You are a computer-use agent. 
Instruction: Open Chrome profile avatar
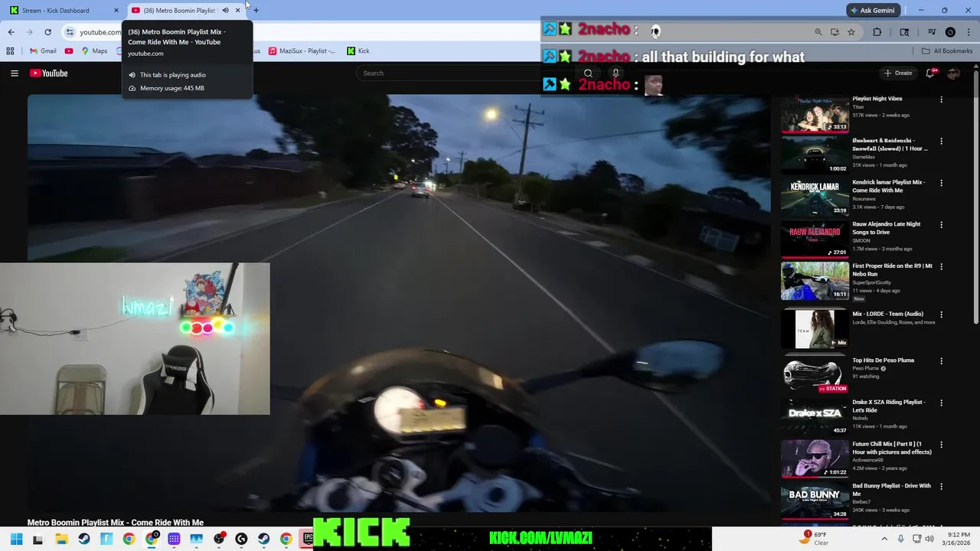coord(950,32)
